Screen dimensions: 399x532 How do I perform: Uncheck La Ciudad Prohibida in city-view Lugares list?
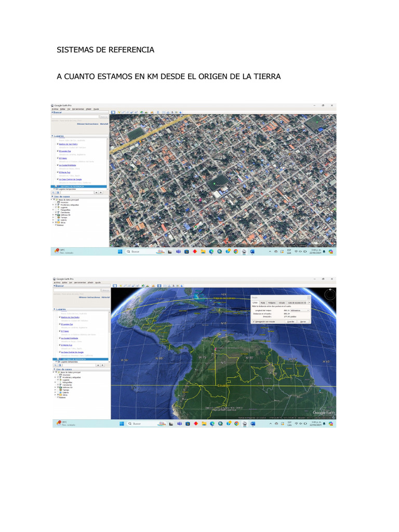pos(58,165)
